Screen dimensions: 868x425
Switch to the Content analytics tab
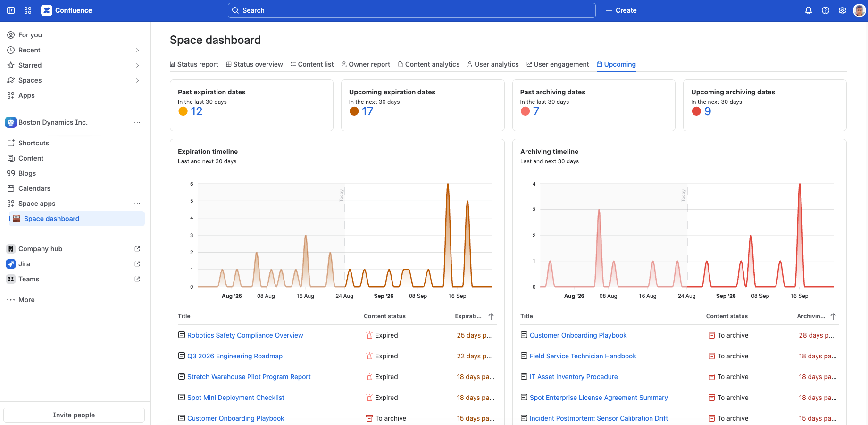(428, 64)
